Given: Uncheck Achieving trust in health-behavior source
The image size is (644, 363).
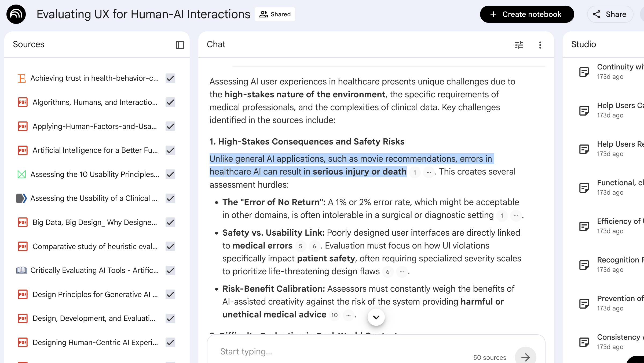Looking at the screenshot, I should click(x=170, y=78).
